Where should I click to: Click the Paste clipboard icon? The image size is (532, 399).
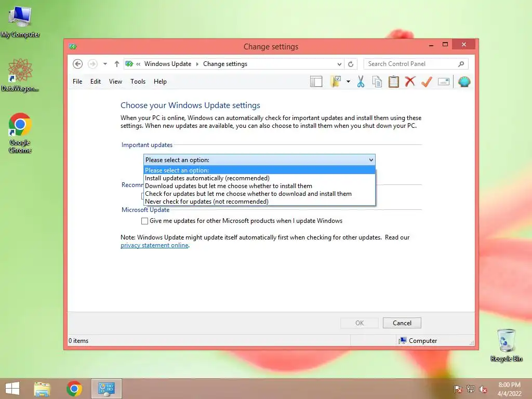click(x=394, y=82)
